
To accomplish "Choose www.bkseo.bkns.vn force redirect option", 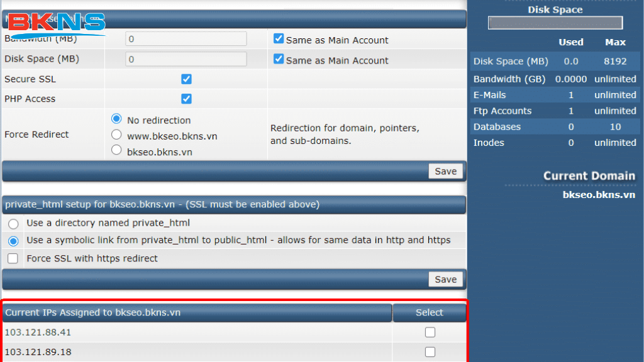I will coord(116,135).
